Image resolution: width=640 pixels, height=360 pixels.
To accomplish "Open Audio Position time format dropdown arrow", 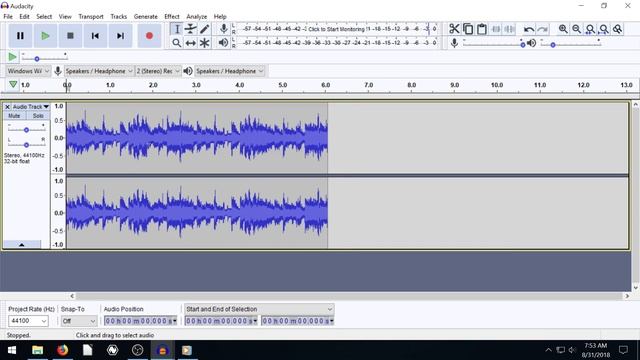I will (175, 321).
